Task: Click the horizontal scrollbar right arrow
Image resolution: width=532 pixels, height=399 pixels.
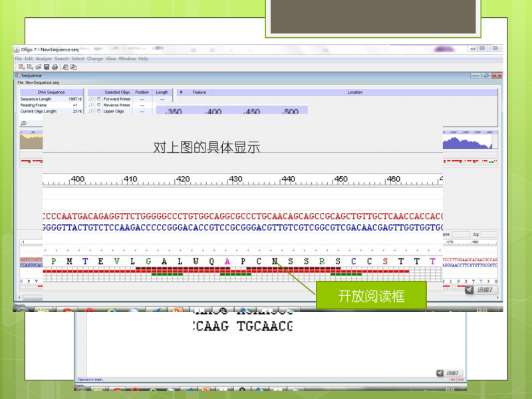Action: [x=497, y=297]
